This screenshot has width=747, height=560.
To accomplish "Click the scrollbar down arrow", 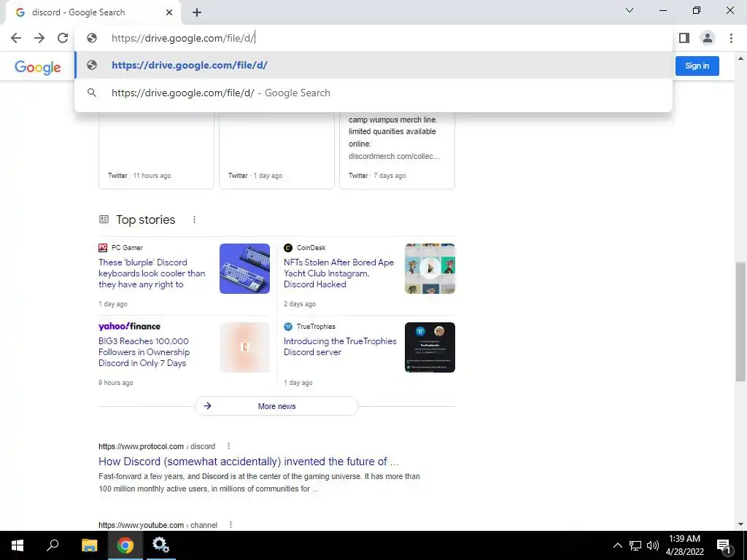I will (x=740, y=524).
